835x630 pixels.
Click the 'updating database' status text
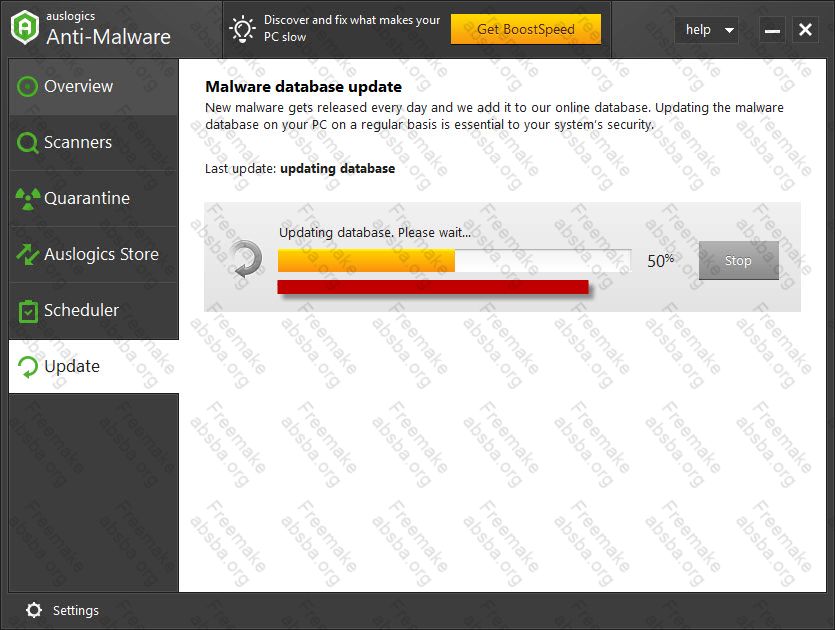pos(338,169)
